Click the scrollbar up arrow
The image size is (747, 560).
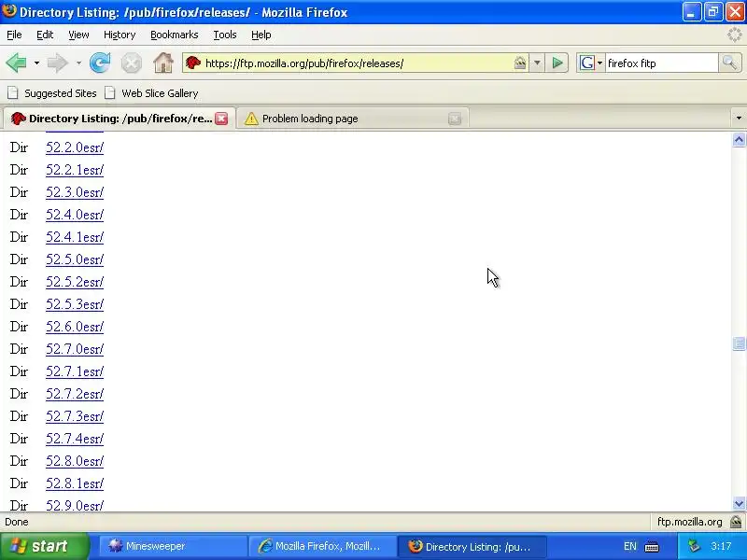pyautogui.click(x=739, y=140)
